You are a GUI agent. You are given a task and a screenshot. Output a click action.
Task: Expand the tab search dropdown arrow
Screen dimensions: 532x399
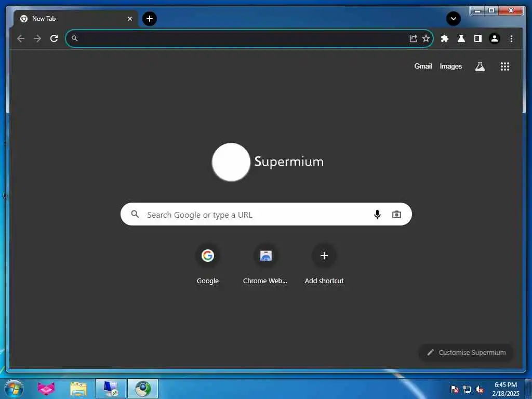click(x=453, y=19)
